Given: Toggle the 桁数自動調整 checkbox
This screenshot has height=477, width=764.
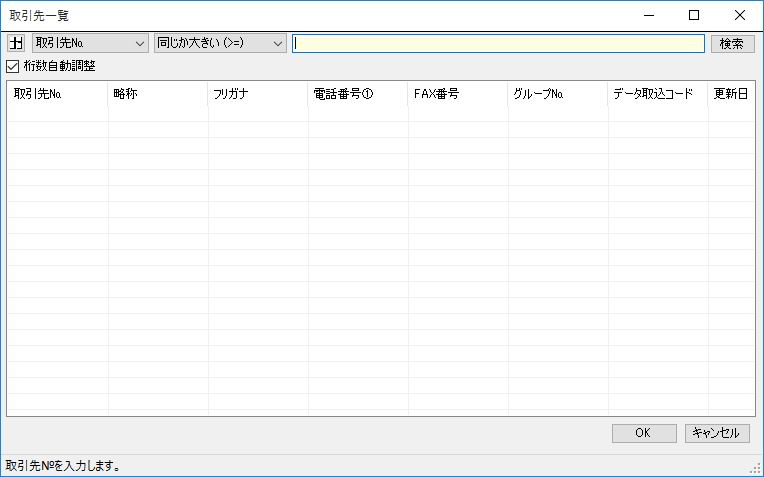Looking at the screenshot, I should [13, 66].
